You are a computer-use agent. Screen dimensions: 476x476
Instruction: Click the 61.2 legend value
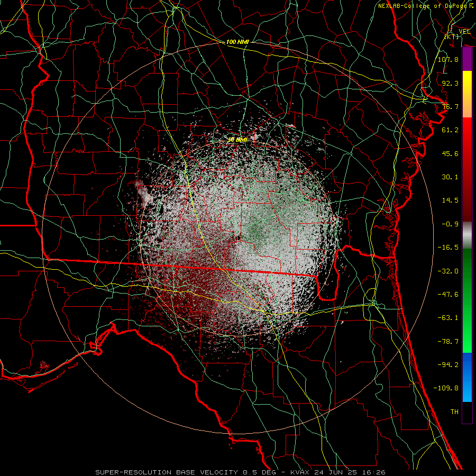click(x=450, y=130)
